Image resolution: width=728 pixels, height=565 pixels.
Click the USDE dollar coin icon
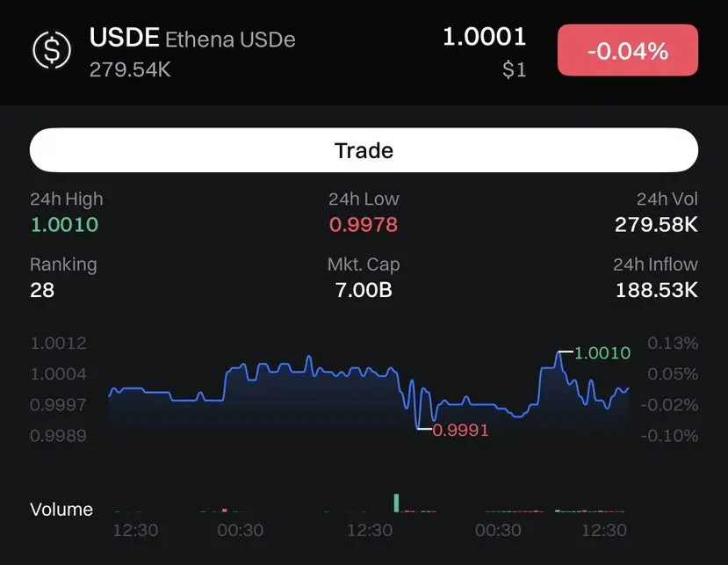click(52, 50)
